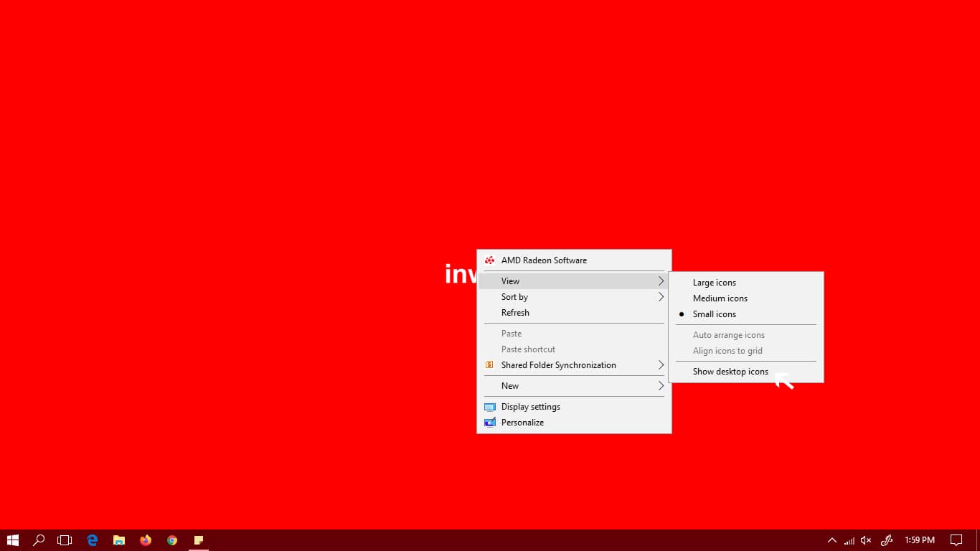This screenshot has height=551, width=980.
Task: Open Personalize from the context menu
Action: coord(522,423)
